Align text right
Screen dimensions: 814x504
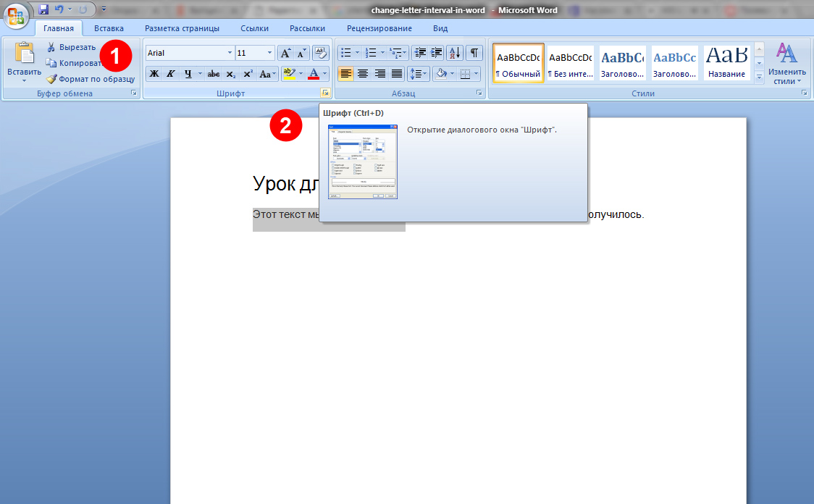[x=380, y=74]
